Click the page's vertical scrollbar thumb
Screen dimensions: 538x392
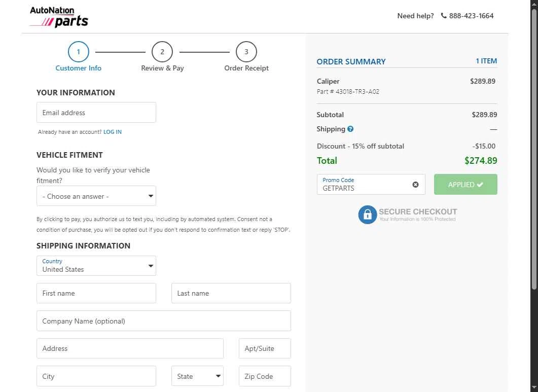(x=534, y=149)
